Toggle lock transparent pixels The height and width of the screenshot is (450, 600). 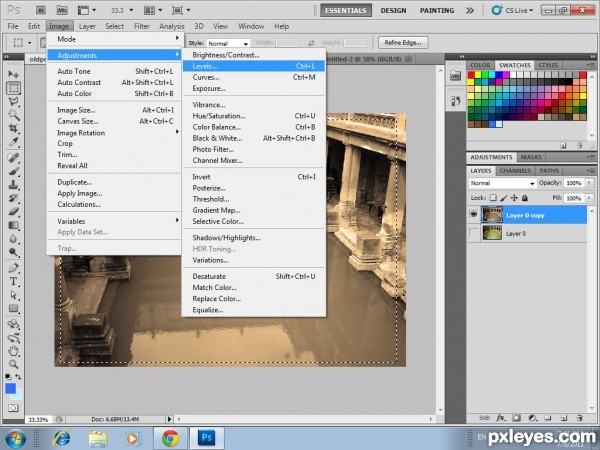[493, 198]
